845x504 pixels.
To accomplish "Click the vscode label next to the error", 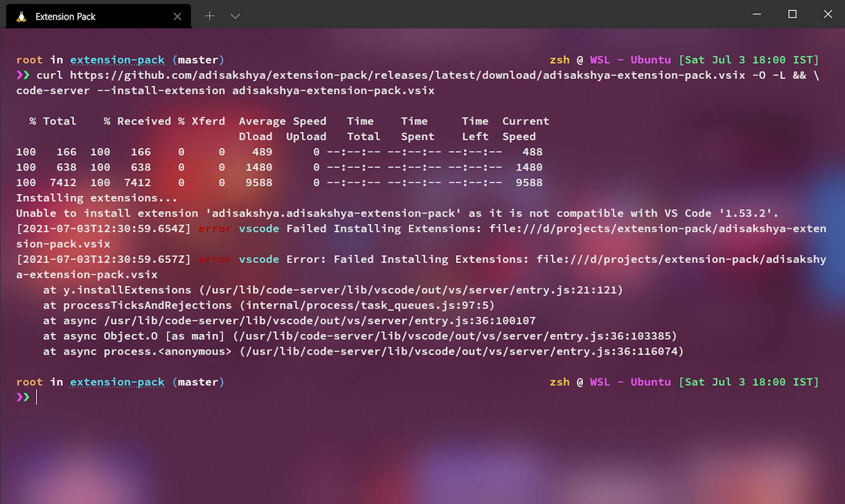I will tap(259, 228).
